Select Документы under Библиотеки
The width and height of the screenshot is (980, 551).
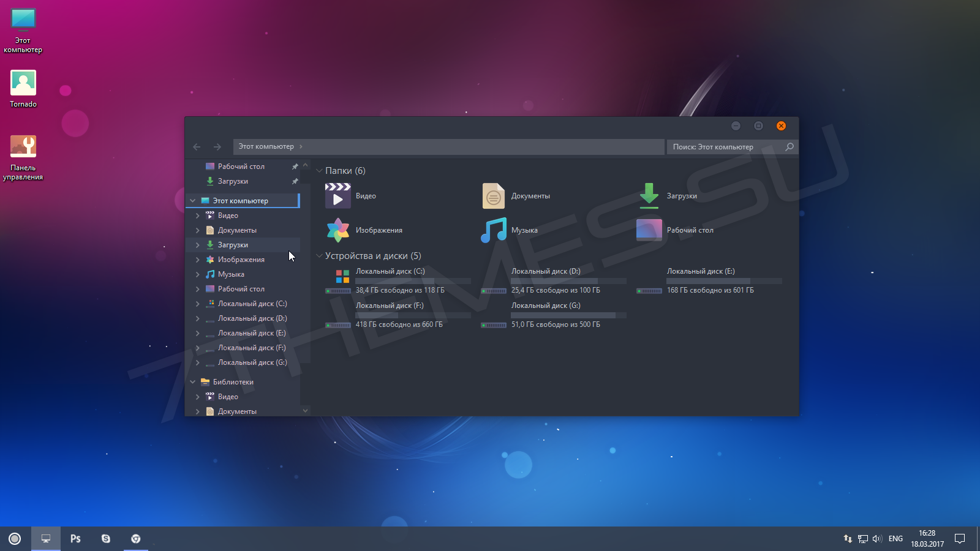point(237,411)
